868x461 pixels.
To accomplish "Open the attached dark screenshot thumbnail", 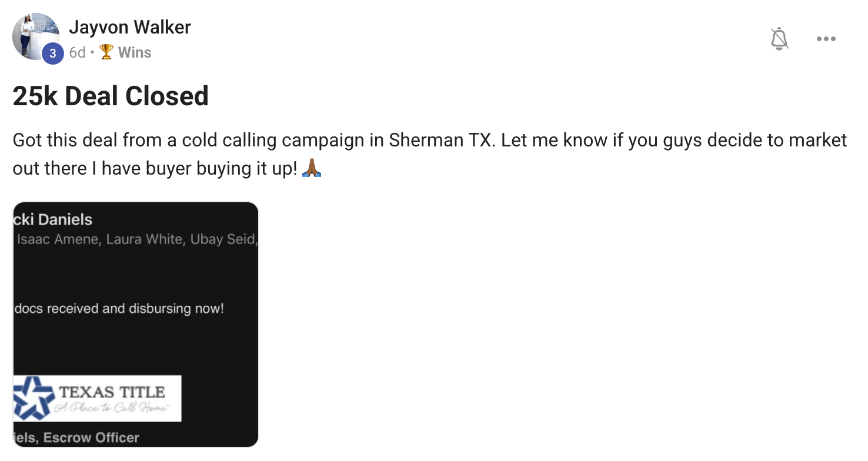I will 136,325.
